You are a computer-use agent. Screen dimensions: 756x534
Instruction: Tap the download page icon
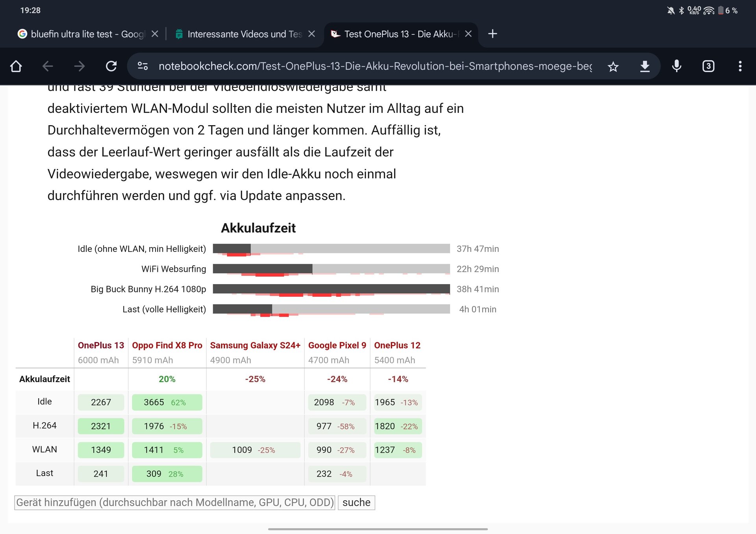pyautogui.click(x=645, y=66)
